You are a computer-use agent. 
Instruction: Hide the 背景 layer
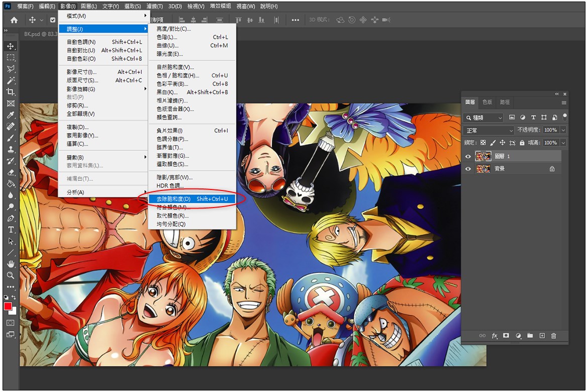(468, 169)
